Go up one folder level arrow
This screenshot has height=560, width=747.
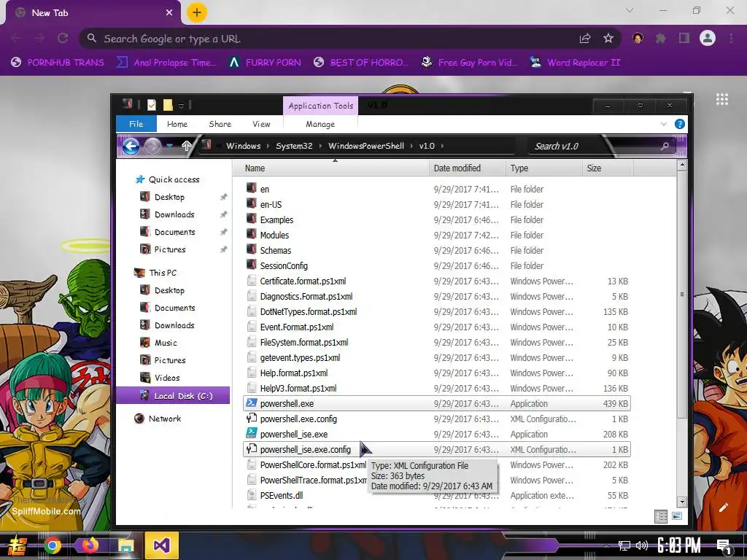(186, 146)
